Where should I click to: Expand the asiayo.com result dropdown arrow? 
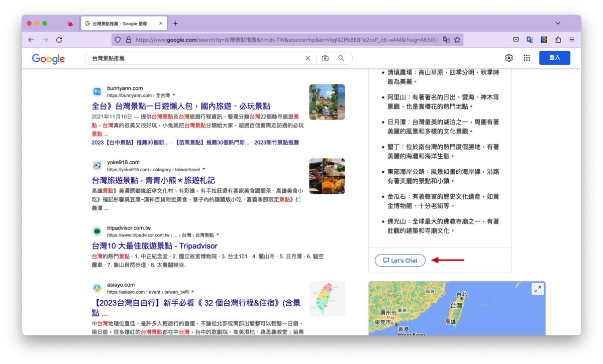point(192,292)
